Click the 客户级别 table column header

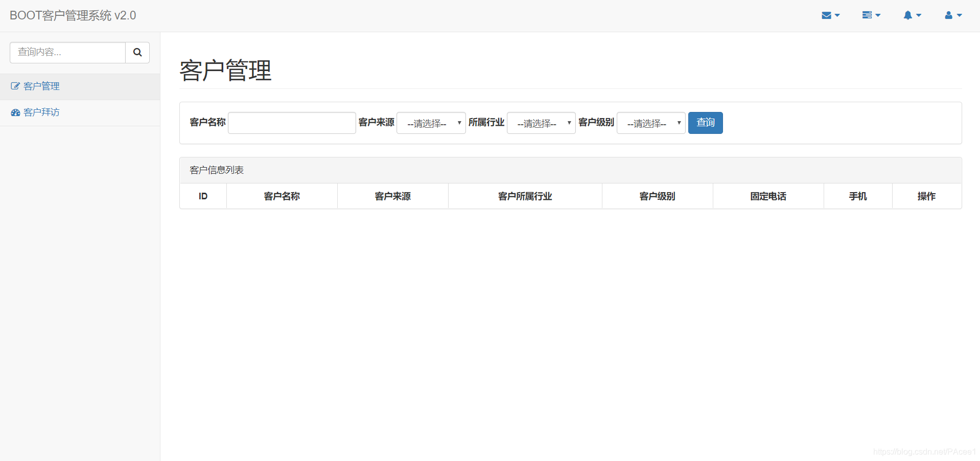[658, 196]
